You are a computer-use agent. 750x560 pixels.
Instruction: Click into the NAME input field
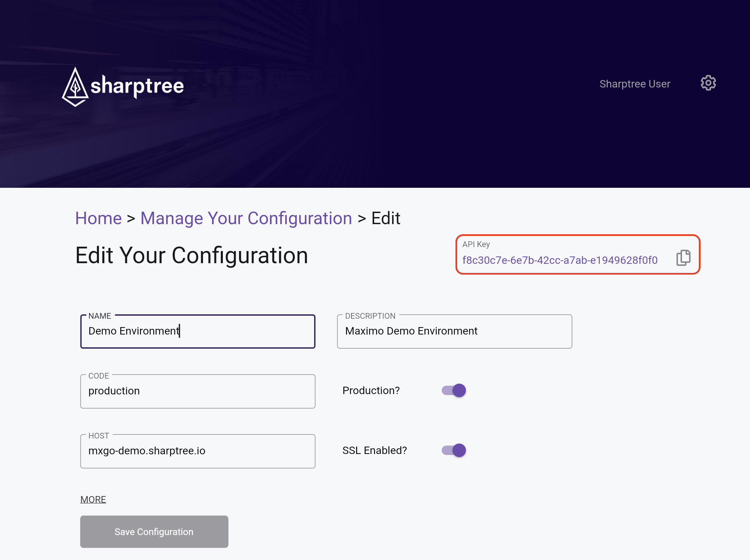(198, 331)
